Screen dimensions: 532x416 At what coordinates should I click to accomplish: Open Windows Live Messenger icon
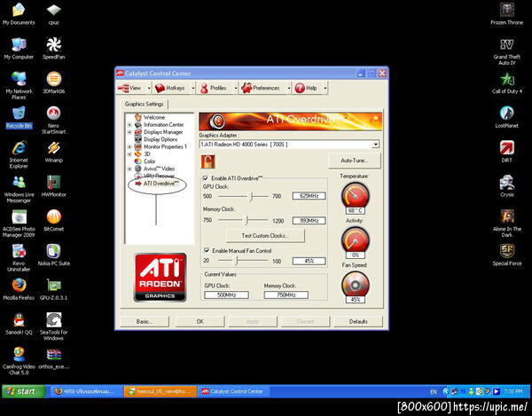tap(19, 189)
